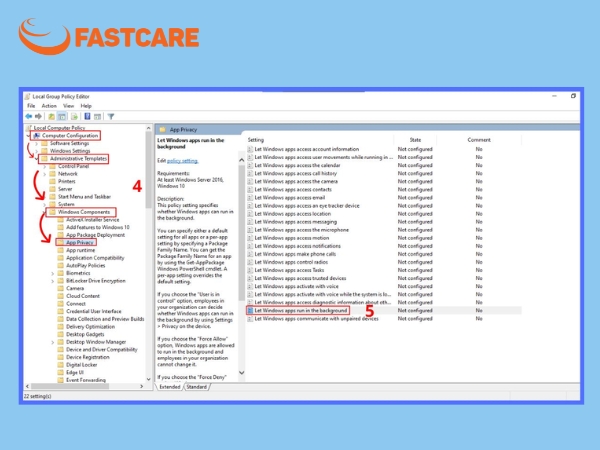
Task: Click the Digital Locker folder icon
Action: point(60,365)
